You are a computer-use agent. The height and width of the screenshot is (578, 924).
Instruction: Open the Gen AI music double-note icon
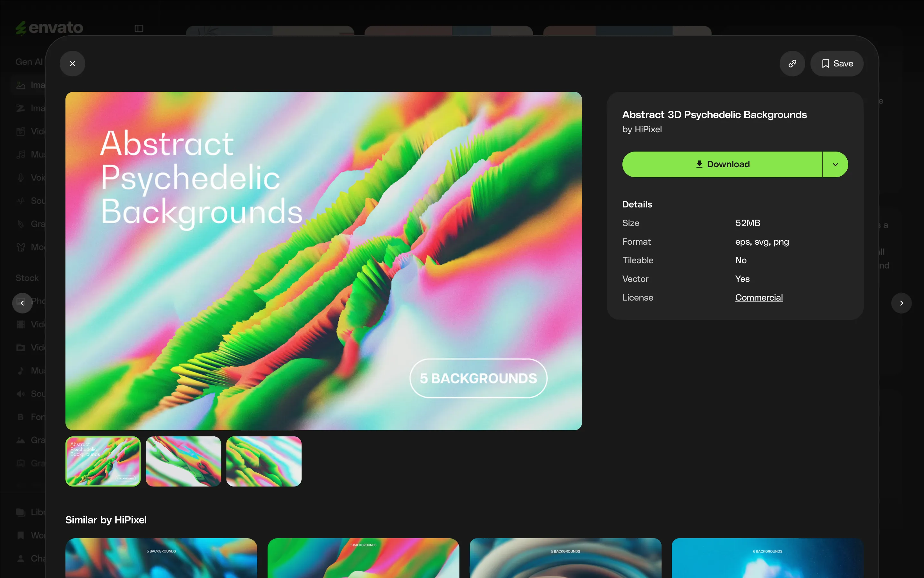click(21, 154)
